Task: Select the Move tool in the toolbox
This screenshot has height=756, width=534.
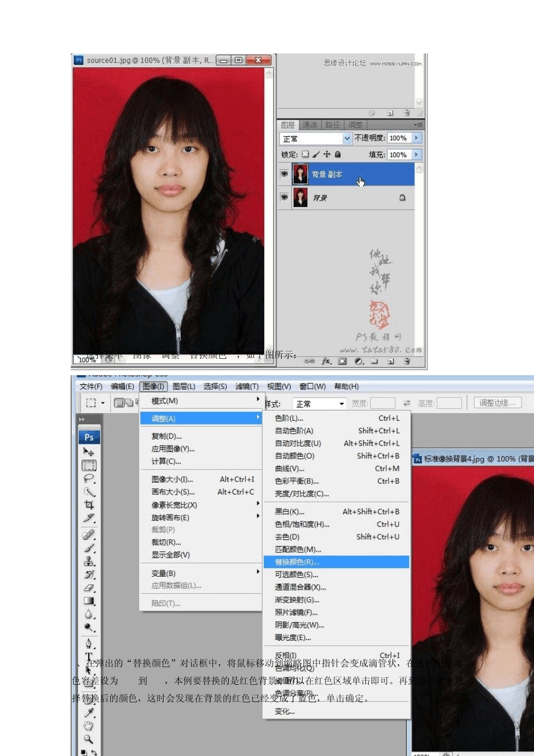Action: pyautogui.click(x=89, y=452)
